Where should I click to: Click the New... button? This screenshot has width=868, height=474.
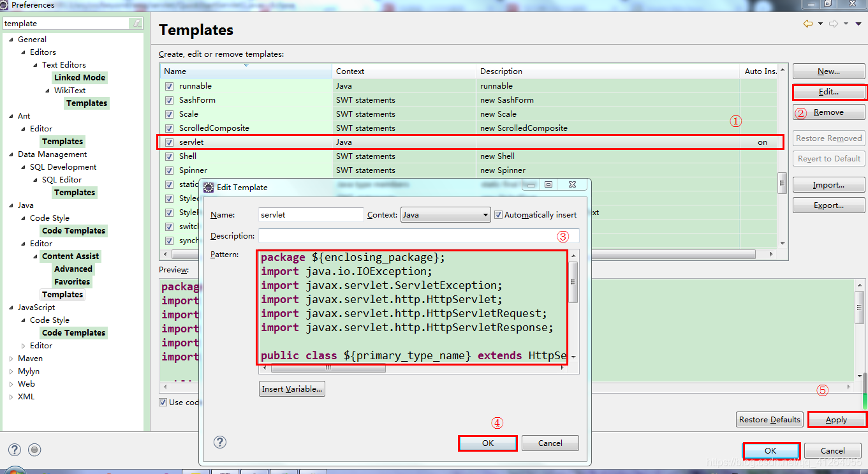tap(828, 71)
